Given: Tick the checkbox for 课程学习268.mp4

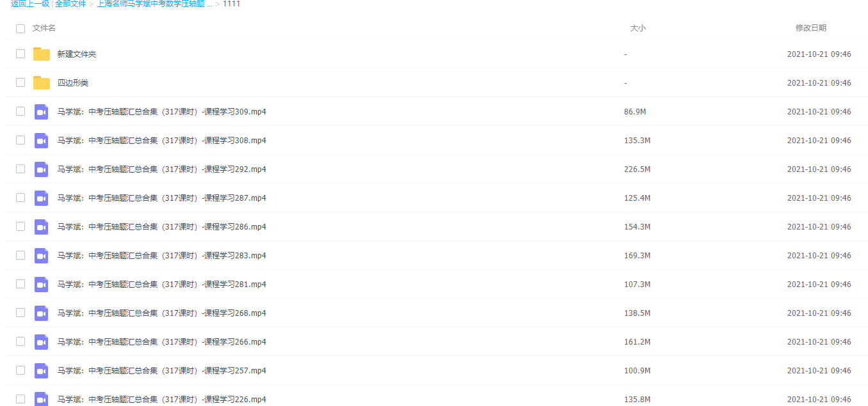Looking at the screenshot, I should [x=20, y=313].
